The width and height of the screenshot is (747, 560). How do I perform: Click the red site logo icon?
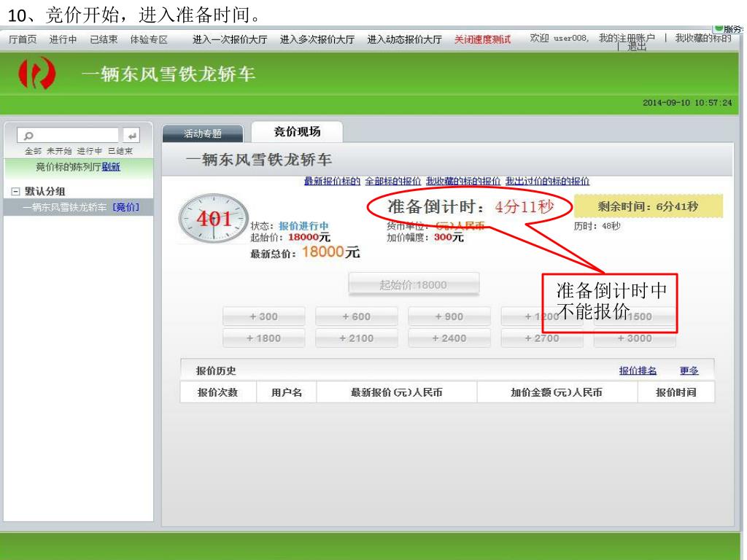pyautogui.click(x=36, y=74)
